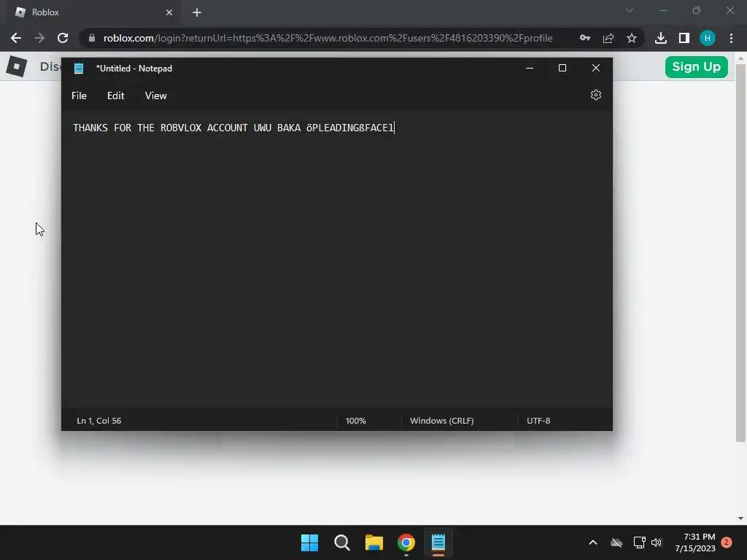Viewport: 747px width, 560px height.
Task: Go back in Chrome browser
Action: (16, 38)
